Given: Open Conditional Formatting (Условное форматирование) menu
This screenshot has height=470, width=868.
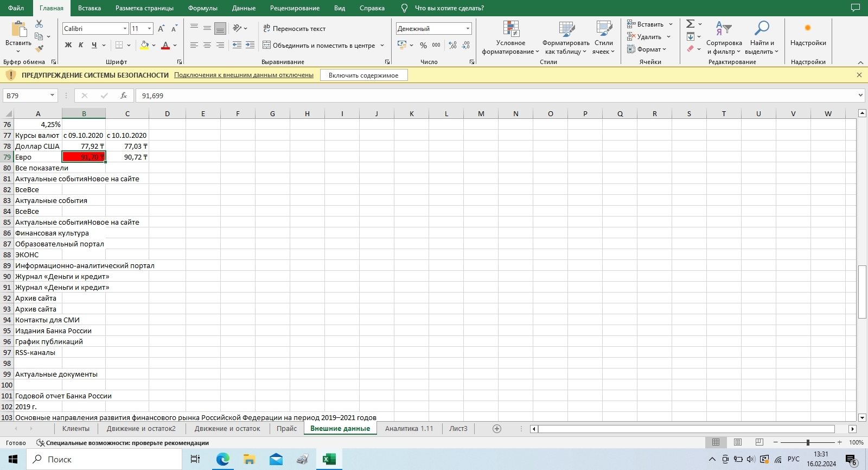Looking at the screenshot, I should 510,37.
